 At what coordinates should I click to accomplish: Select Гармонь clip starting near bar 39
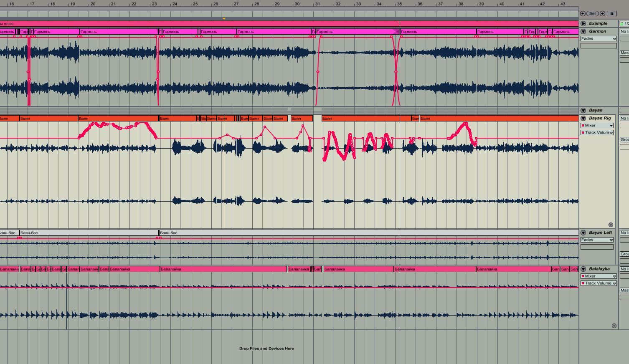(500, 32)
